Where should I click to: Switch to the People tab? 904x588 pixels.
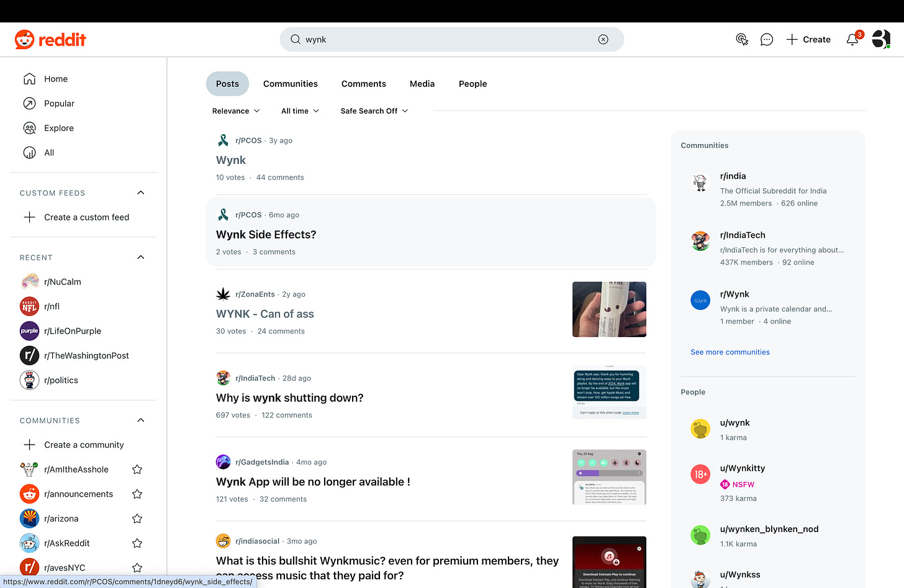tap(473, 84)
